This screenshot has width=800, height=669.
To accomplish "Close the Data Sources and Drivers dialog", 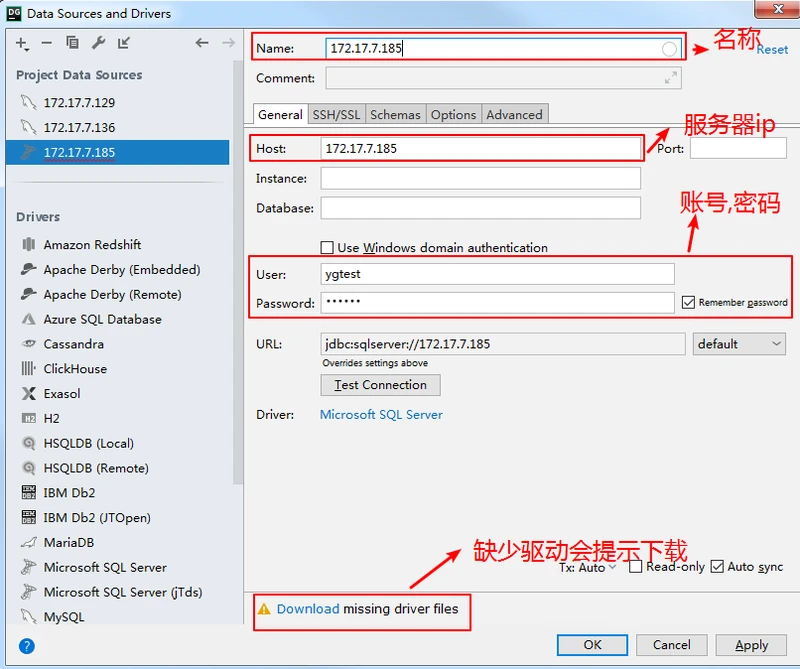I will coord(777,9).
